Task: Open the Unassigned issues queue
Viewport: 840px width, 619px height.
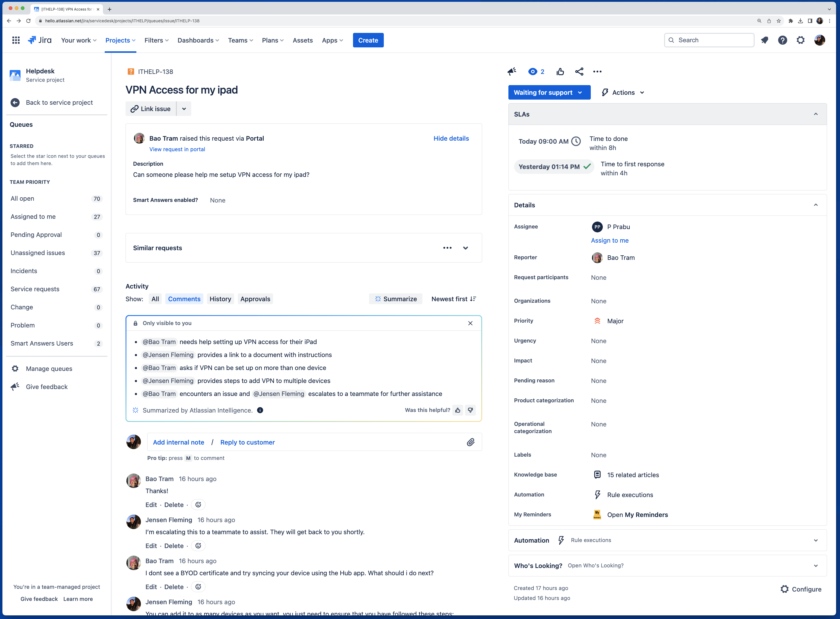Action: (56, 253)
